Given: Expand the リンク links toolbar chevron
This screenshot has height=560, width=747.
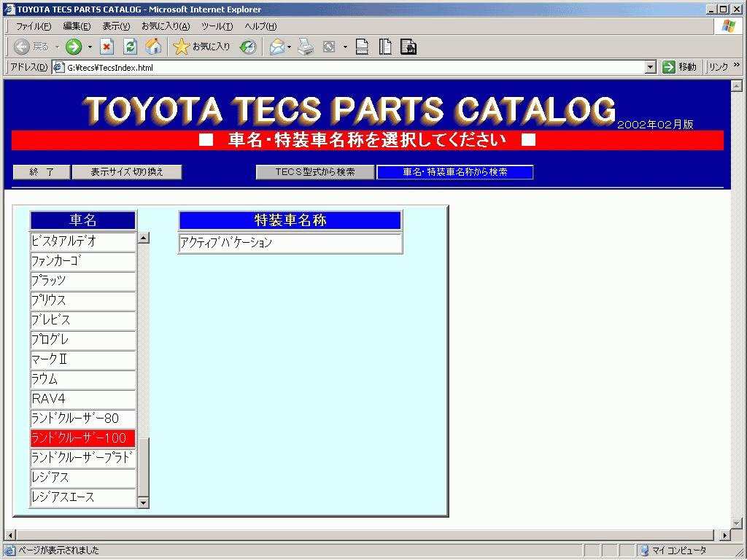Looking at the screenshot, I should click(x=736, y=65).
